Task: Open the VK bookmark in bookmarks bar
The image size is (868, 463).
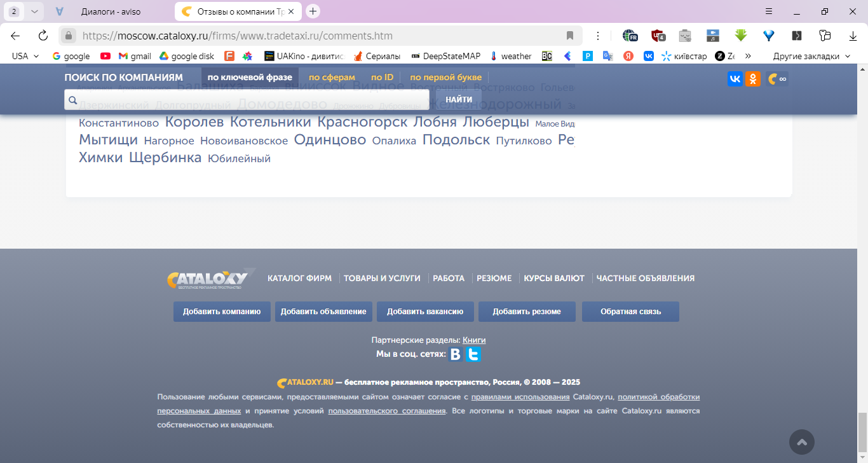Action: click(649, 56)
